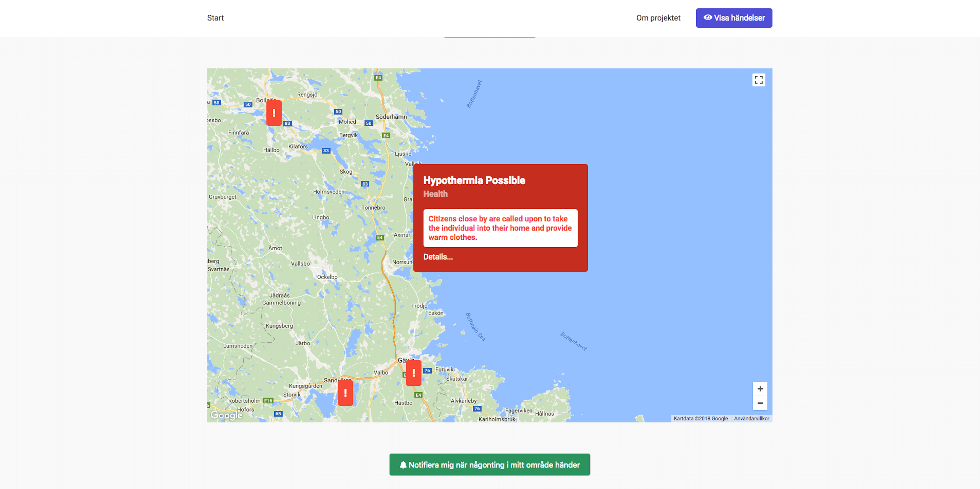
Task: Click the citizens instruction message box
Action: 500,228
